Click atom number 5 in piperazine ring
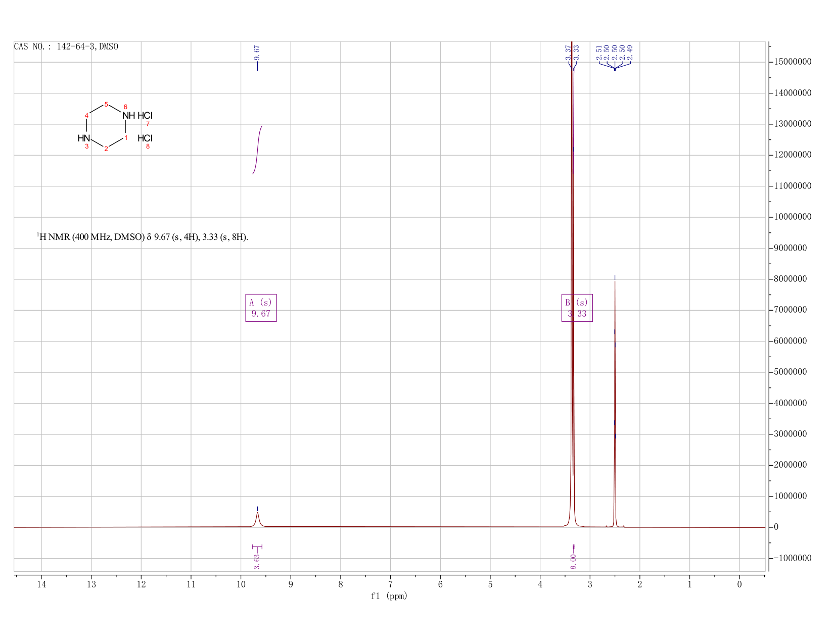834x644 pixels. click(x=106, y=105)
